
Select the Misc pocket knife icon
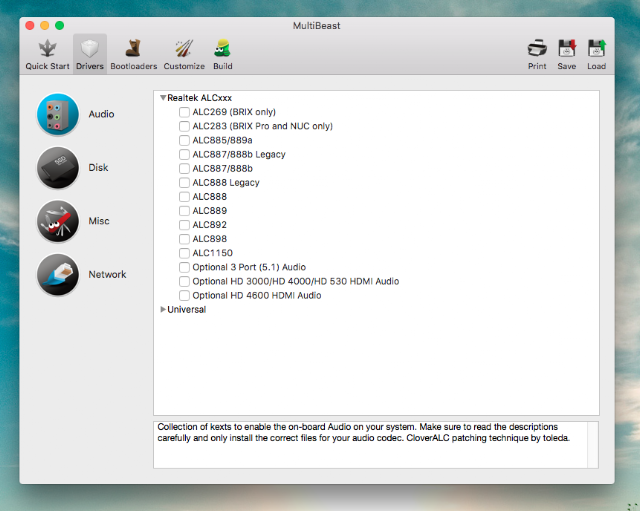coord(58,221)
